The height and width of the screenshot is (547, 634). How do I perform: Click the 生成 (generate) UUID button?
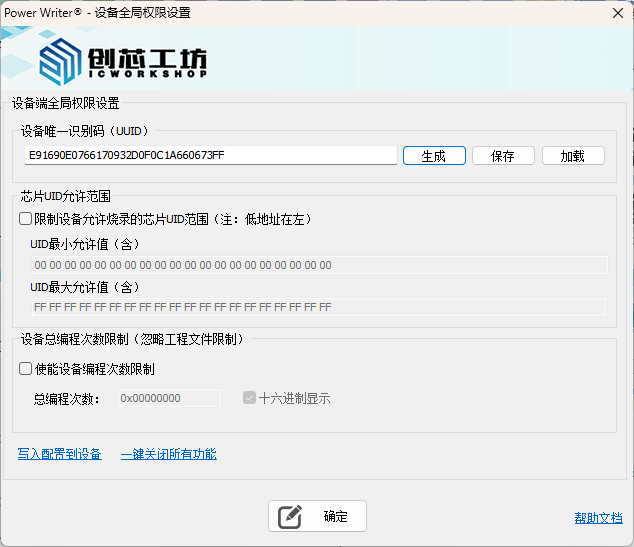pos(434,156)
